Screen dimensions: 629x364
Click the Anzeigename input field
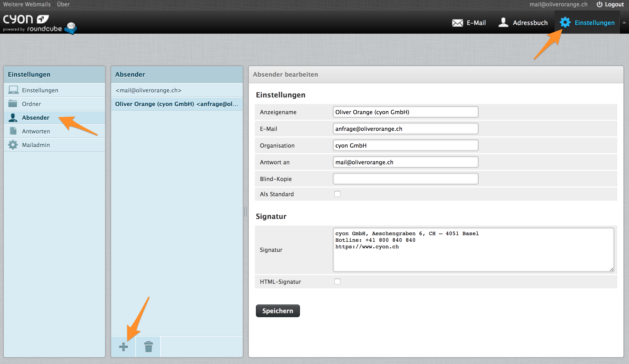405,112
